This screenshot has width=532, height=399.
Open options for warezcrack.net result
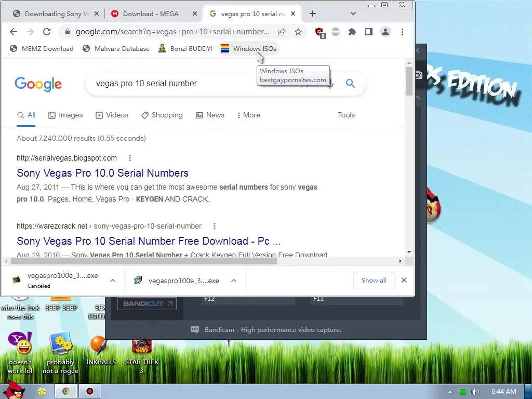pos(215,226)
